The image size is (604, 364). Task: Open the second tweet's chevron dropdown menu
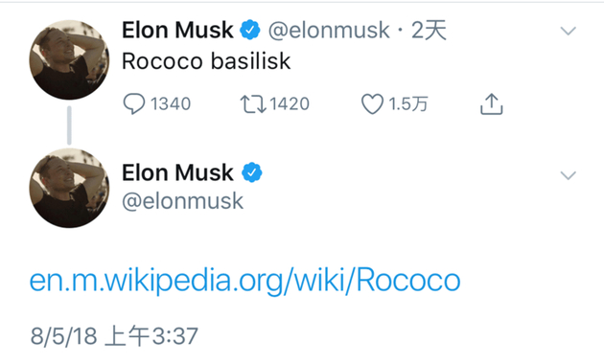(x=569, y=175)
